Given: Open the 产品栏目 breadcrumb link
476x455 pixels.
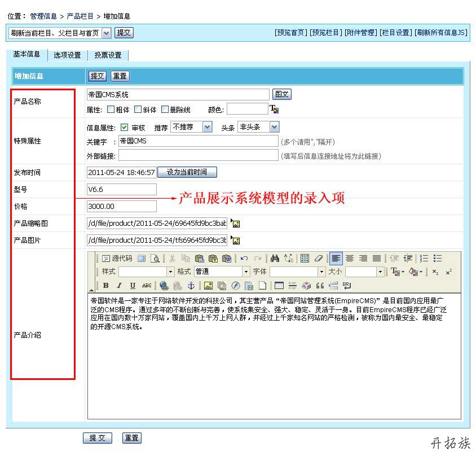Looking at the screenshot, I should pyautogui.click(x=80, y=16).
